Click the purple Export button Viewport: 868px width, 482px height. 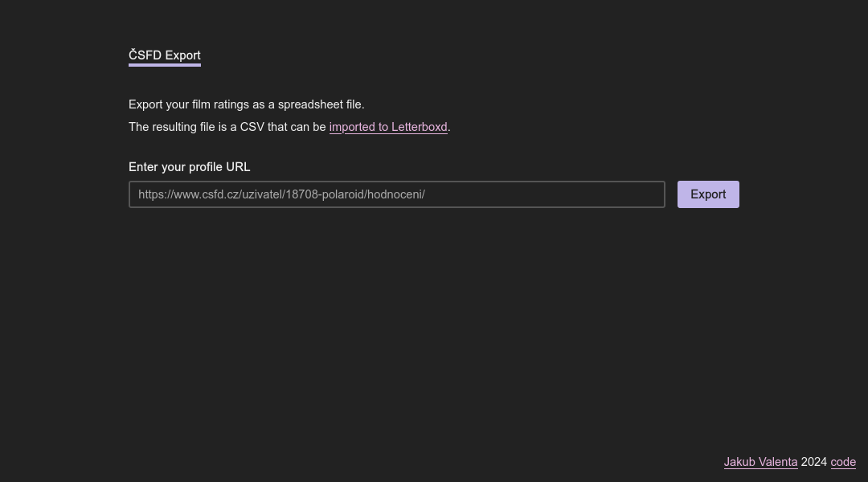click(x=708, y=194)
